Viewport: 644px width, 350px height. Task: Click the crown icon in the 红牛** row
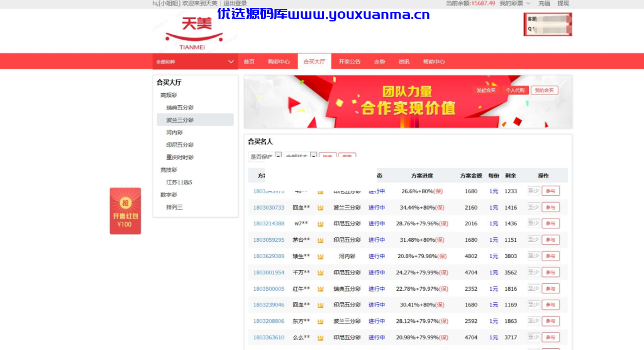320,289
